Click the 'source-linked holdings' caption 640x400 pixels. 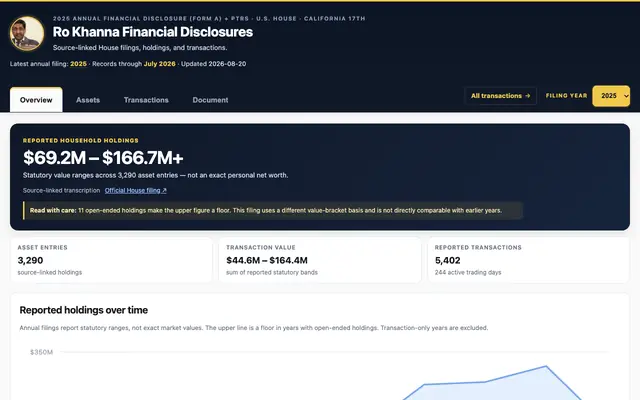[50, 272]
